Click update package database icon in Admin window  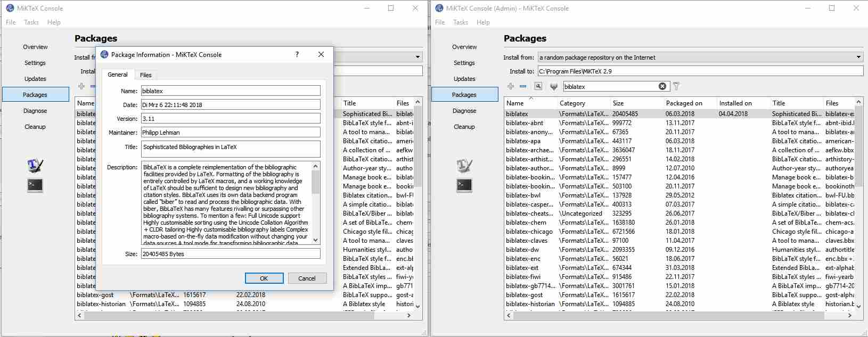pos(554,86)
